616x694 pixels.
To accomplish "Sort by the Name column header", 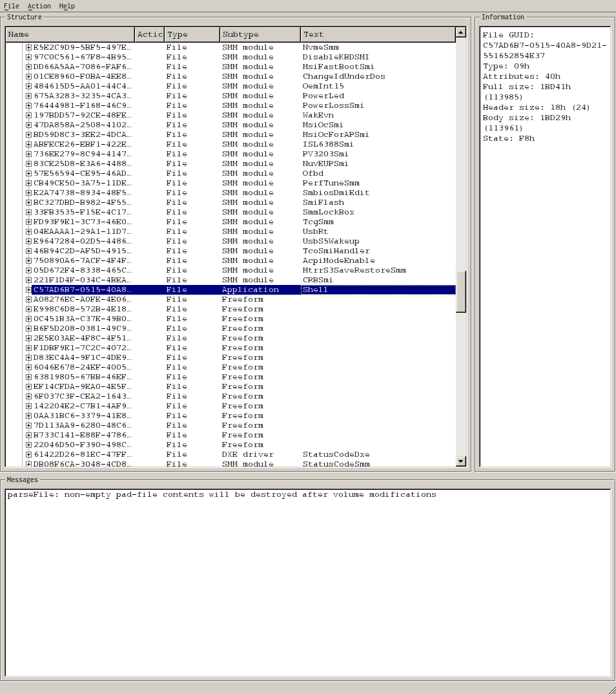I will [x=70, y=34].
